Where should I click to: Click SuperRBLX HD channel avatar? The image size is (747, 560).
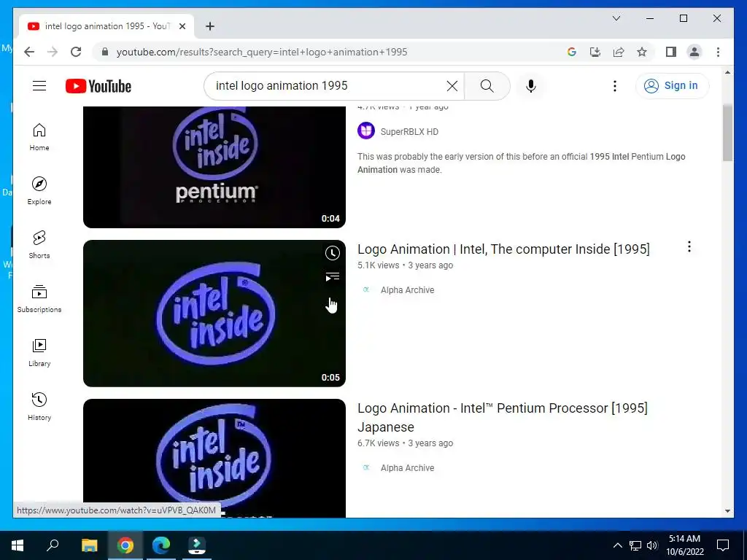click(x=366, y=131)
